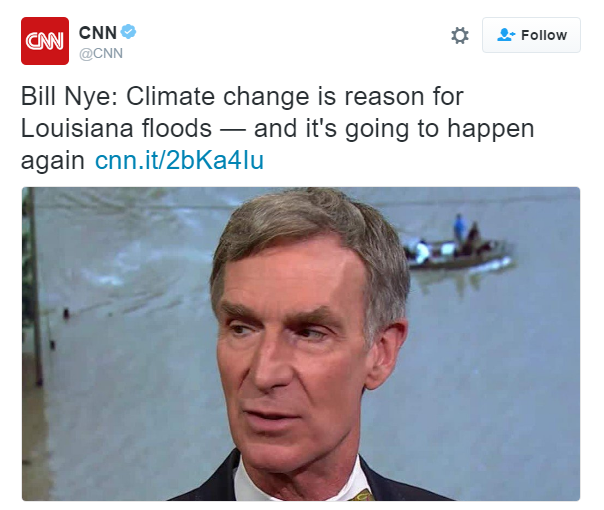Click the person-plus icon in Follow
The height and width of the screenshot is (510, 604).
(x=506, y=35)
